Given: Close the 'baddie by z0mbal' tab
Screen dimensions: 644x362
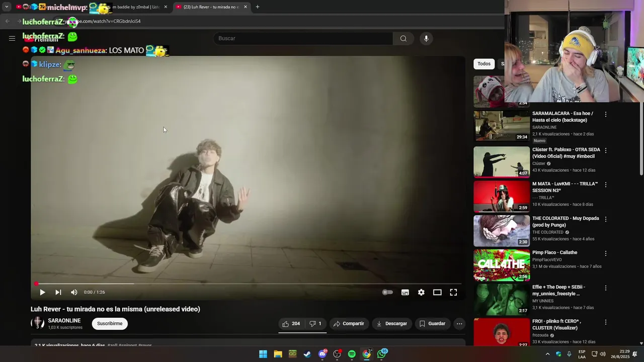Looking at the screenshot, I should tap(166, 7).
